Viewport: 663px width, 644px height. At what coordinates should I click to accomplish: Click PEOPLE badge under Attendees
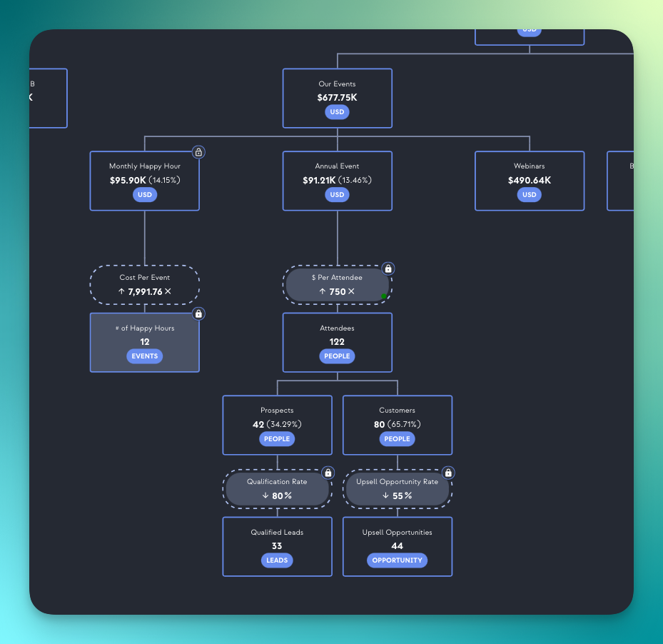337,356
